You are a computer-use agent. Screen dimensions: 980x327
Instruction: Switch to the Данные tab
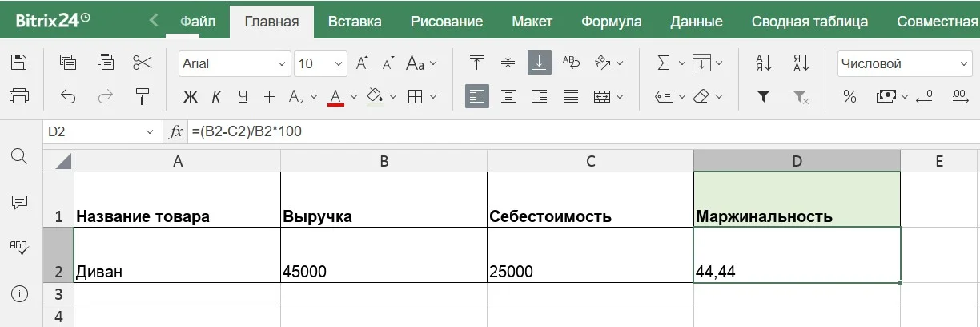tap(695, 22)
